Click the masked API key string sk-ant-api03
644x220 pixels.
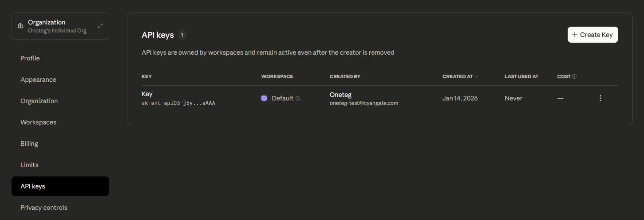(x=178, y=103)
